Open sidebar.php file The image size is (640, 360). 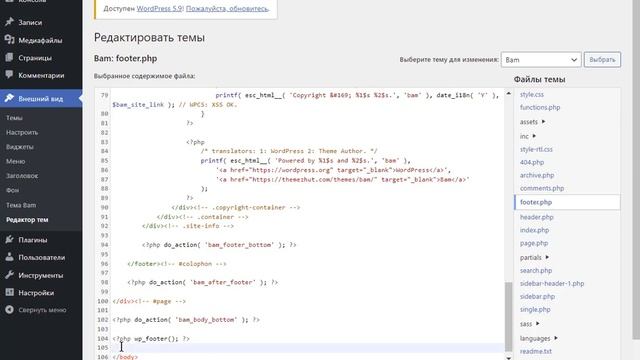pos(537,296)
